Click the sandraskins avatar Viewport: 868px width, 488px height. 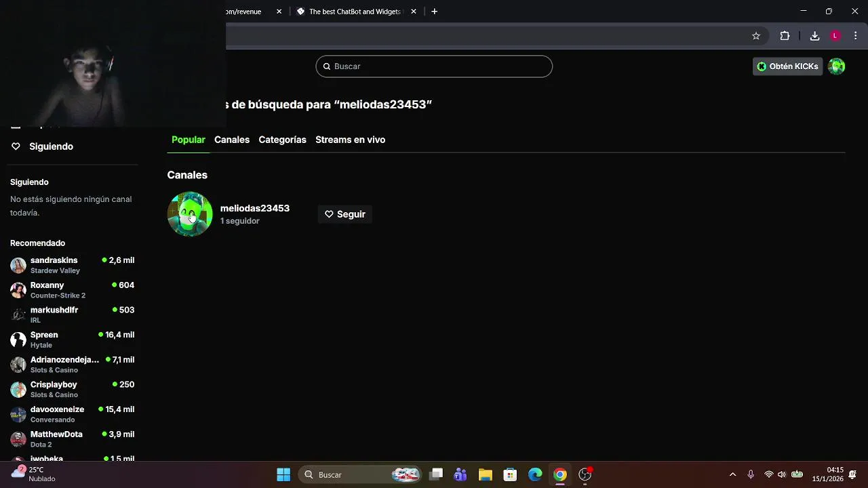(x=18, y=265)
